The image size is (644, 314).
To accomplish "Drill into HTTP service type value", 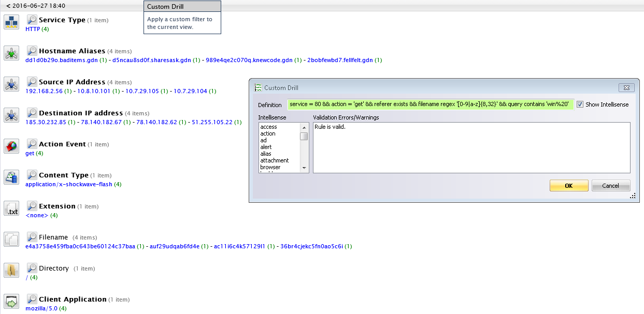I will click(33, 29).
